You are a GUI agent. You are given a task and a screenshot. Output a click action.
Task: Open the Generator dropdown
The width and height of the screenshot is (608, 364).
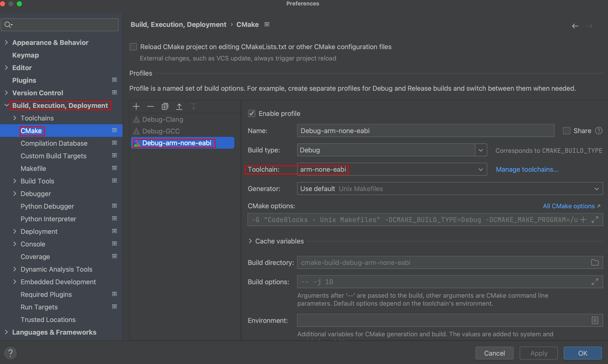[x=596, y=189]
